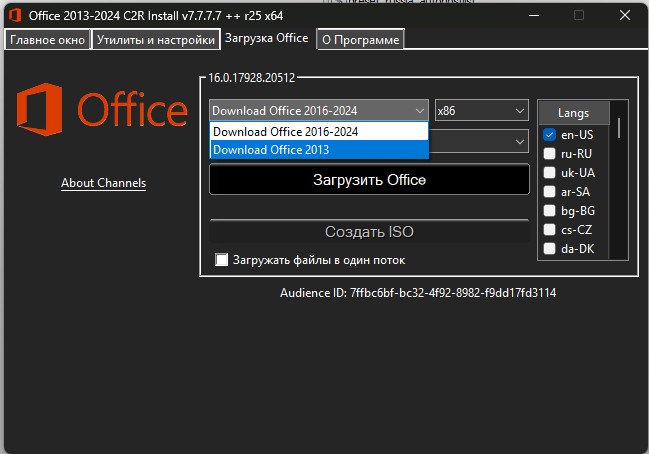649x454 pixels.
Task: Close the Office C2R Install window
Action: pos(625,15)
